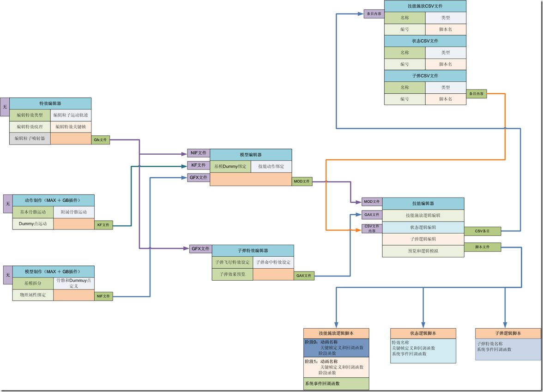The width and height of the screenshot is (543, 392).
Task: Select the 子弹逻辑编辑 row
Action: tap(423, 239)
